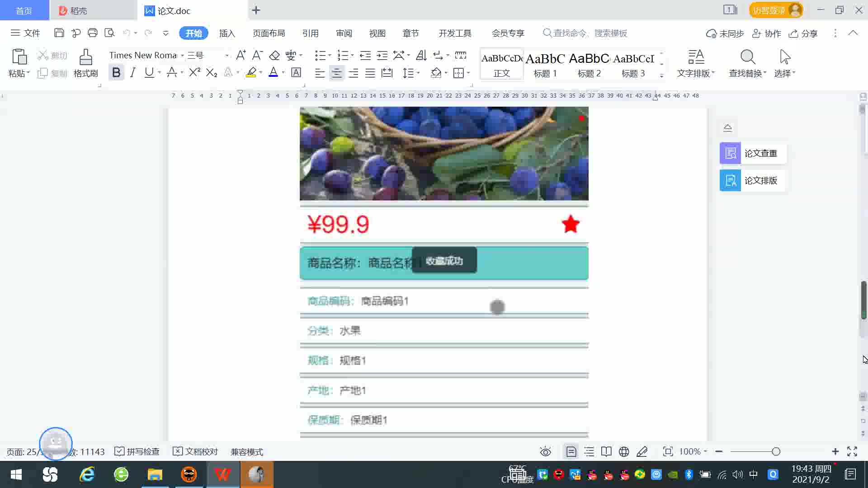868x488 pixels.
Task: Click the 论文查重 sidebar icon
Action: coord(730,154)
